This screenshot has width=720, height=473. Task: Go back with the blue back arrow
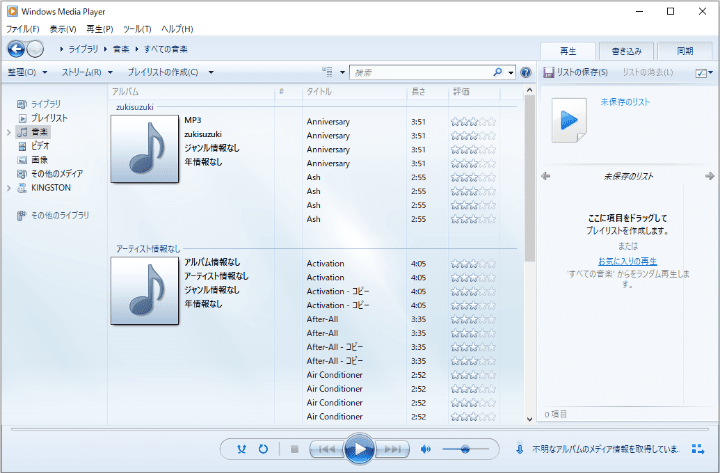point(16,49)
